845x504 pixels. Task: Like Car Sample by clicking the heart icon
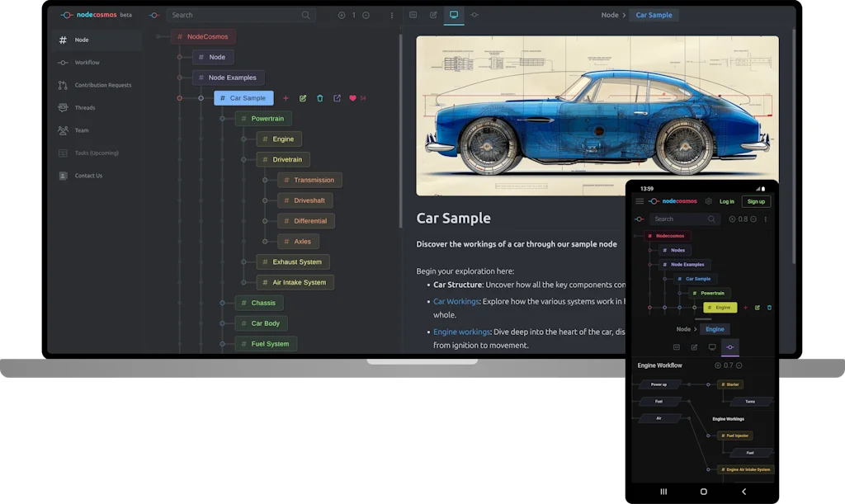pos(352,97)
